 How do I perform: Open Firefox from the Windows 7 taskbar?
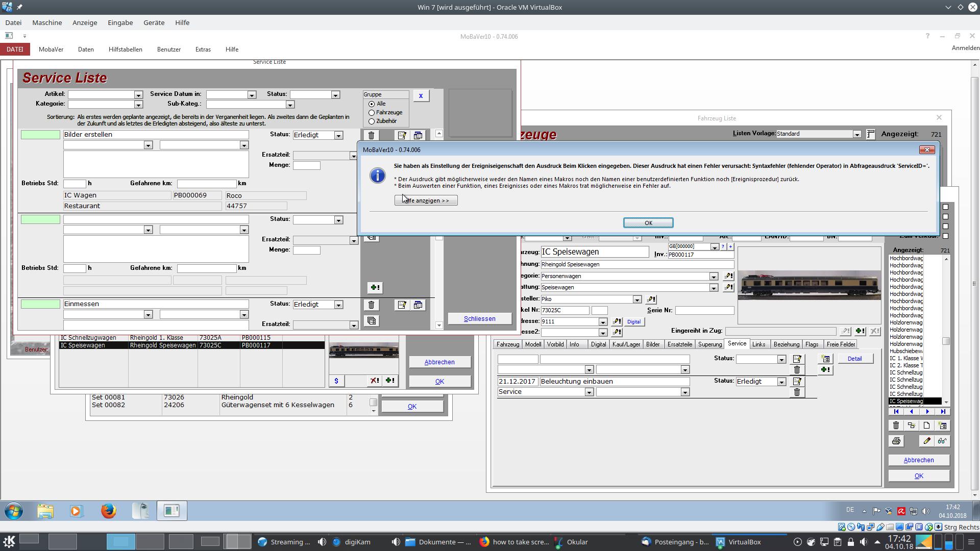108,511
